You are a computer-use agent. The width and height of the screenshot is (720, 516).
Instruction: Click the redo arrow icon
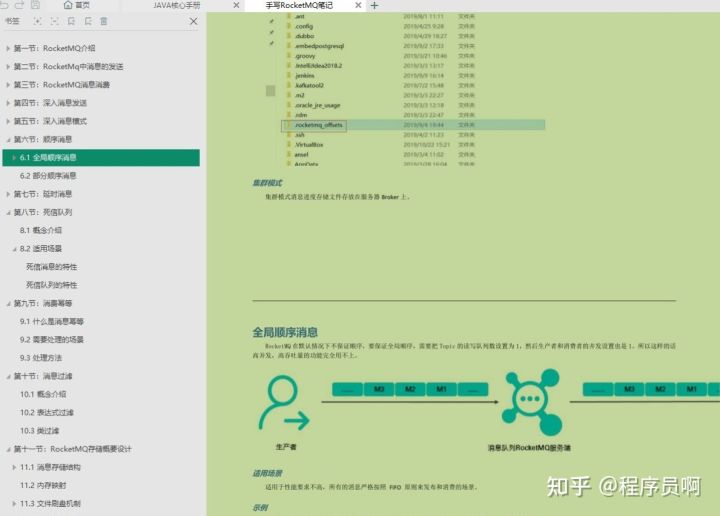tap(19, 5)
